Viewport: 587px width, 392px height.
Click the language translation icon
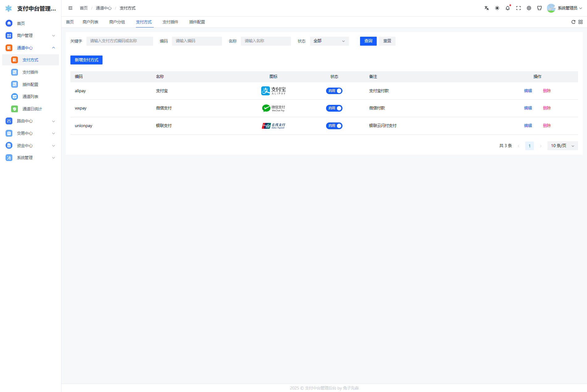pos(486,8)
